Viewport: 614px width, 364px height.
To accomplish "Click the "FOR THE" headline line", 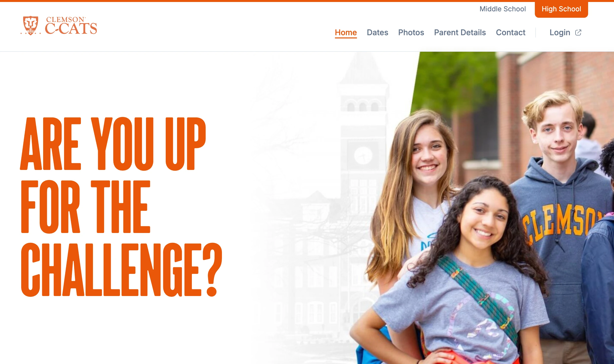I will [86, 207].
